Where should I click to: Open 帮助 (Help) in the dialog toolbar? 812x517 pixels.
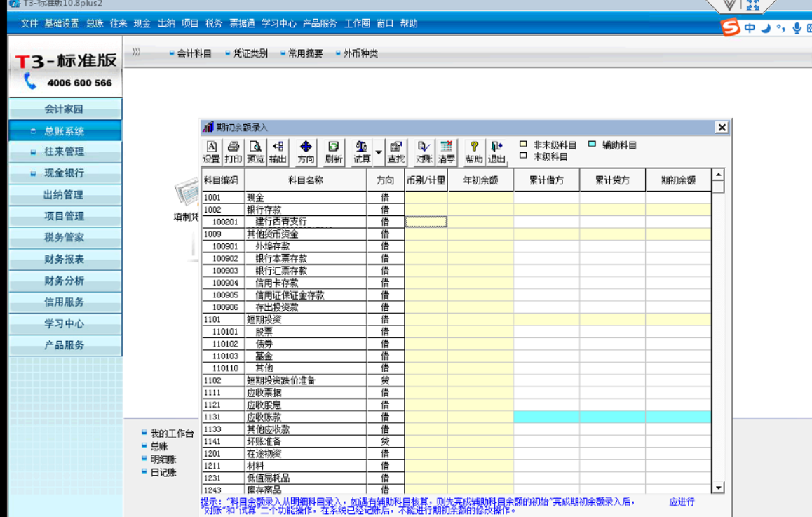474,152
